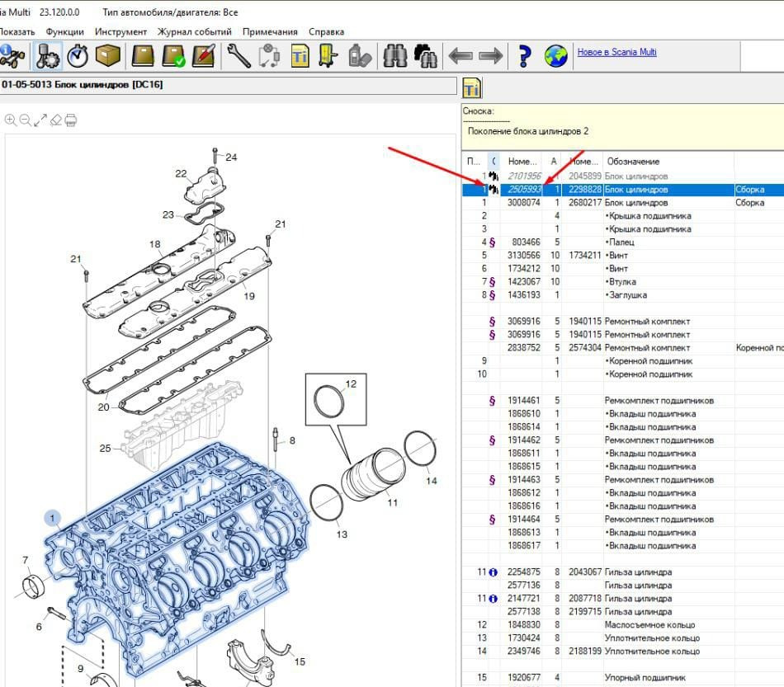Viewport: 784px width, 687px height.
Task: Click the binoculars search icon
Action: [x=396, y=56]
